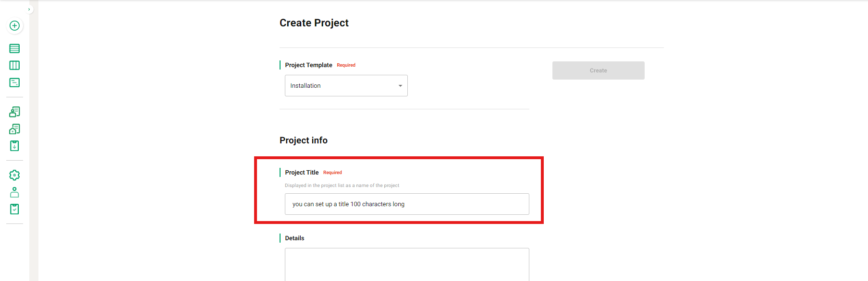Click the clipboard checkmark icon

pyautogui.click(x=14, y=209)
